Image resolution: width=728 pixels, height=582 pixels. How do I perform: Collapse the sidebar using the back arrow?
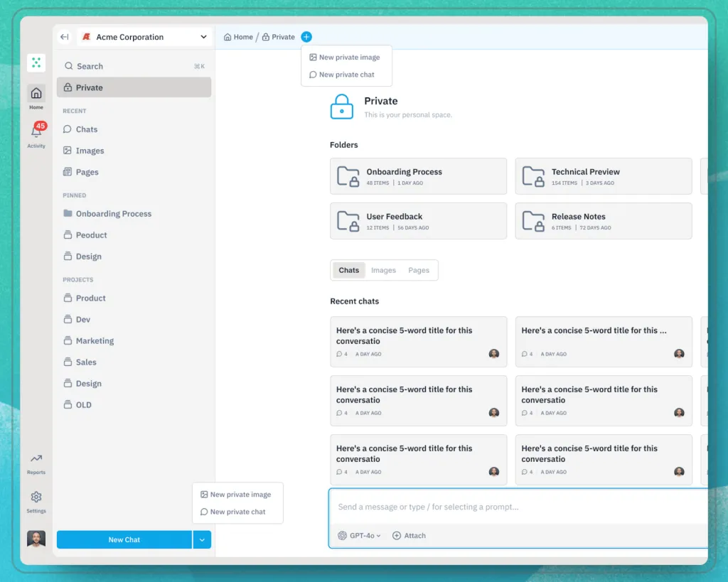pyautogui.click(x=64, y=36)
